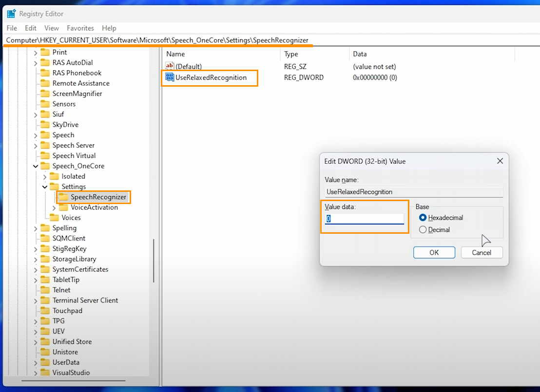
Task: Click the VisualStudio folder icon
Action: (45, 373)
